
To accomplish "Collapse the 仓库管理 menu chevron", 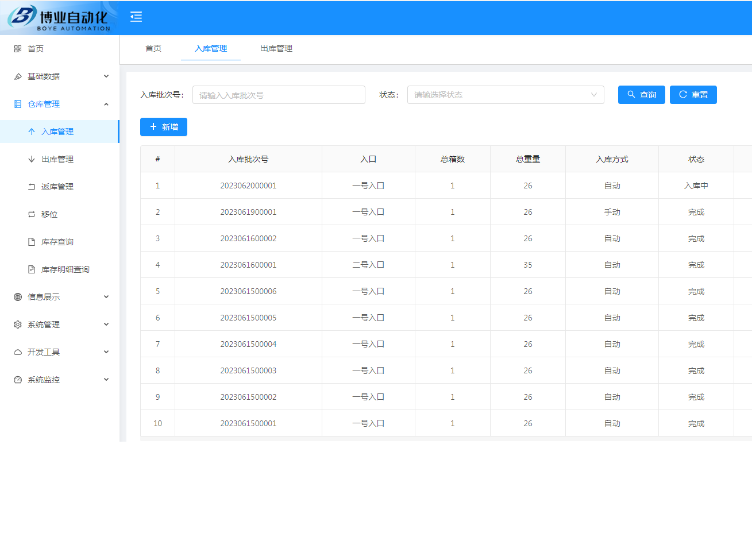I will pyautogui.click(x=106, y=104).
